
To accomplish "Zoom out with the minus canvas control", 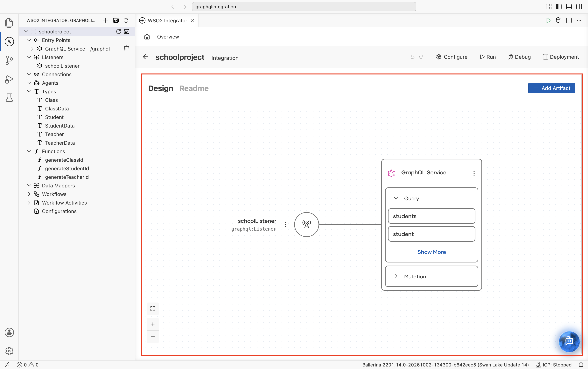I will coord(153,337).
